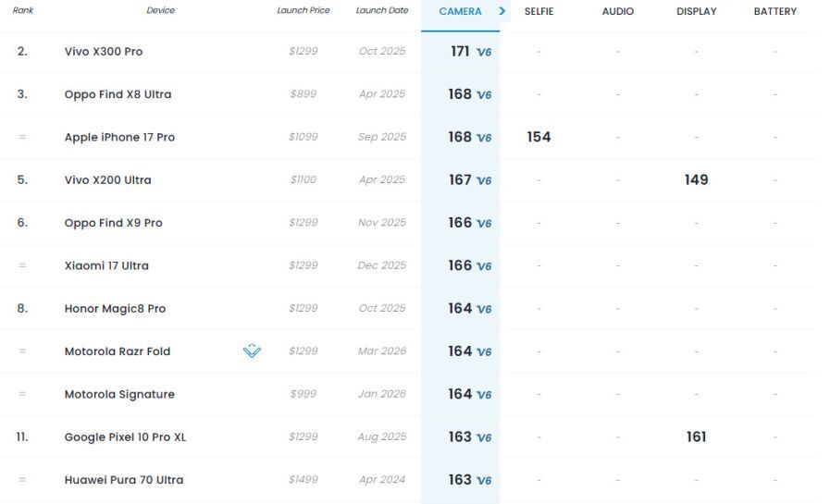The width and height of the screenshot is (830, 504).
Task: Click the V6 badge for Google Pixel 10 Pro XL
Action: pyautogui.click(x=484, y=437)
